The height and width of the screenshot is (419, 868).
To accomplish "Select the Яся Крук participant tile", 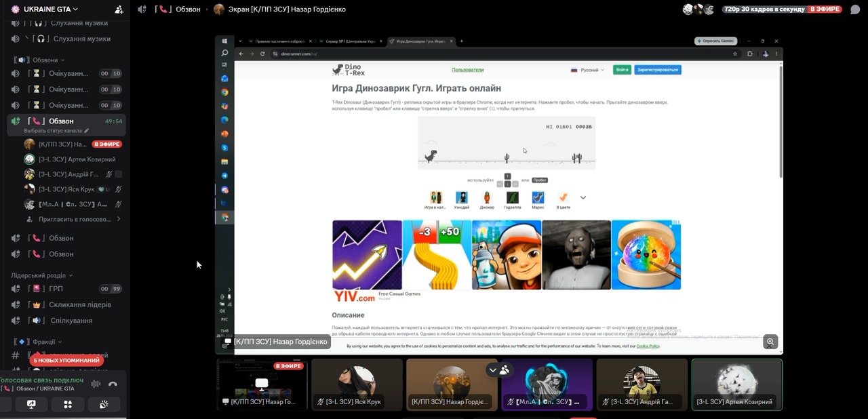I will coord(357,384).
